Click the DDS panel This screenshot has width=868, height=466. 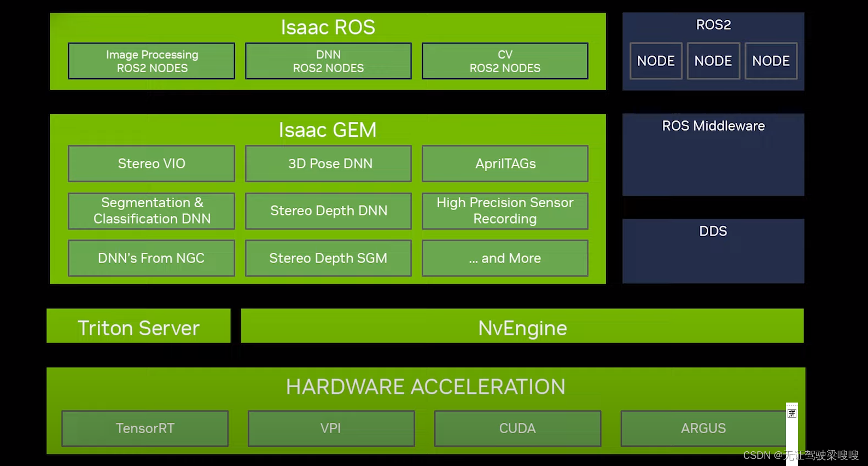(x=713, y=251)
